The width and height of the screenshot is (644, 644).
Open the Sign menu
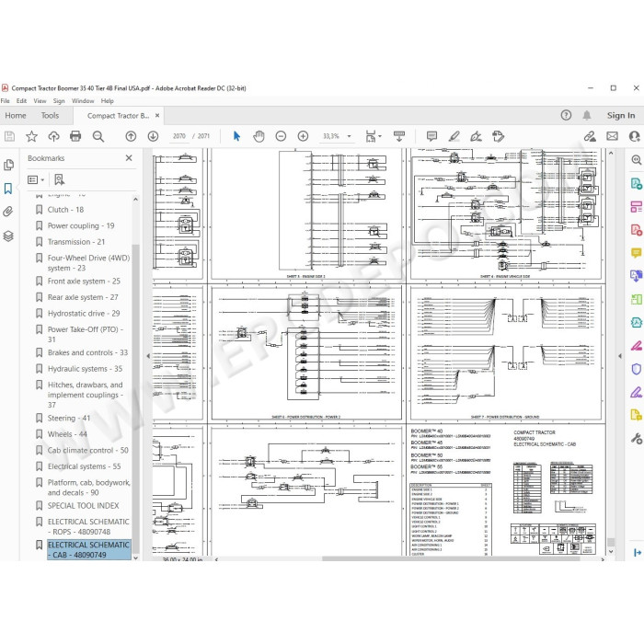[59, 100]
